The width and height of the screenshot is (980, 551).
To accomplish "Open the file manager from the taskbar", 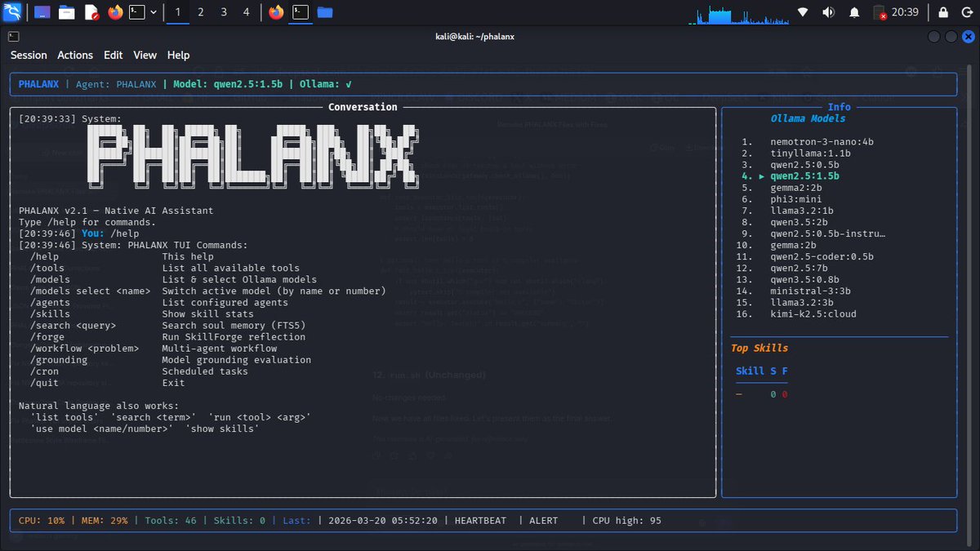I will point(67,12).
